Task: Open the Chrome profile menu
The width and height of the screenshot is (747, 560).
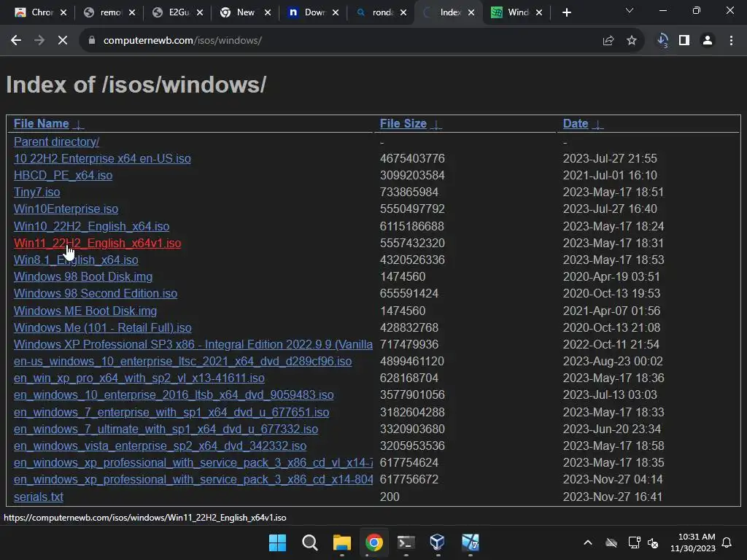Action: [708, 41]
